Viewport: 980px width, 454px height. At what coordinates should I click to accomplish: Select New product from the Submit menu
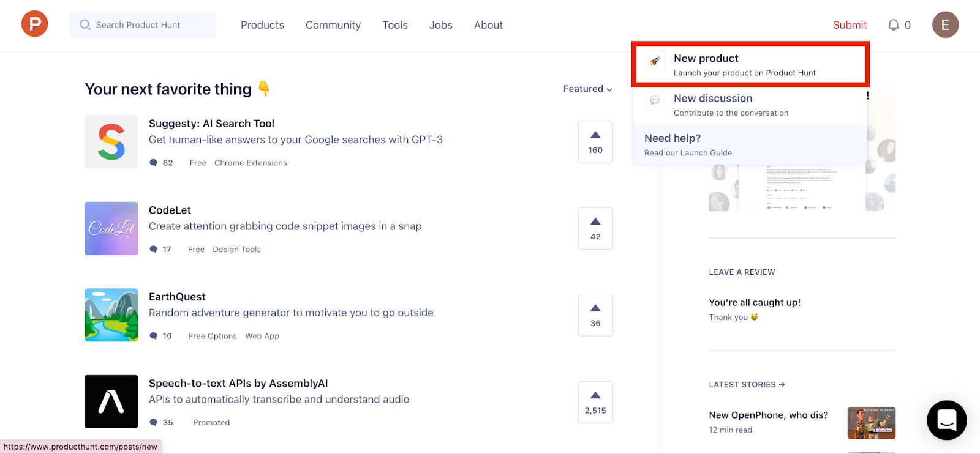[x=750, y=64]
